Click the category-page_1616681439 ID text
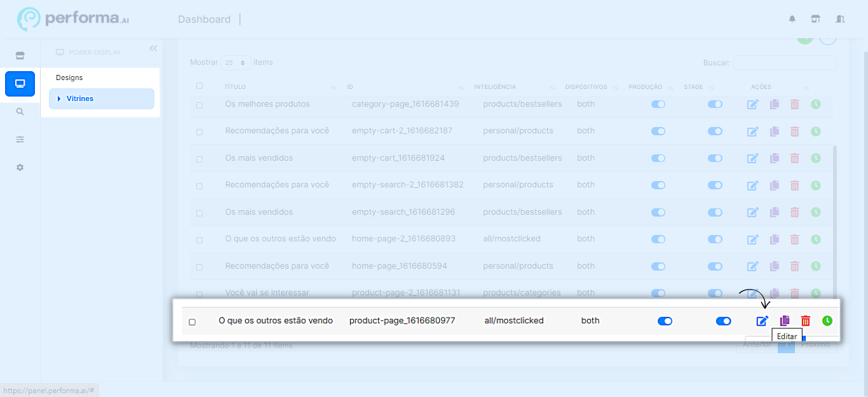The width and height of the screenshot is (868, 397). click(405, 104)
